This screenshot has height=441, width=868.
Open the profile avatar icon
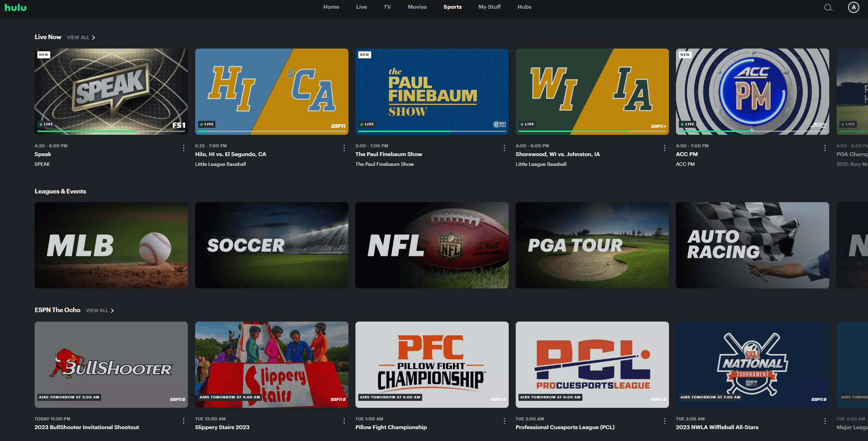853,7
